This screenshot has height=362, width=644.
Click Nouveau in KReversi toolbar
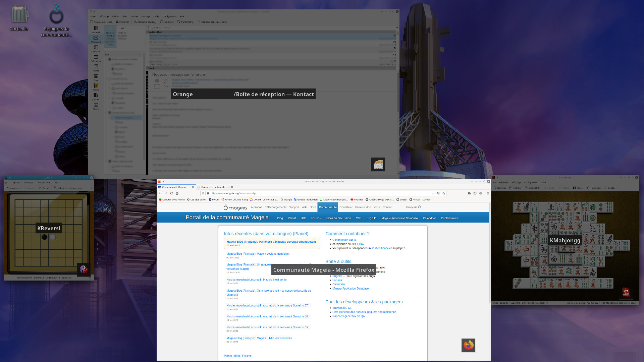[x=12, y=188]
